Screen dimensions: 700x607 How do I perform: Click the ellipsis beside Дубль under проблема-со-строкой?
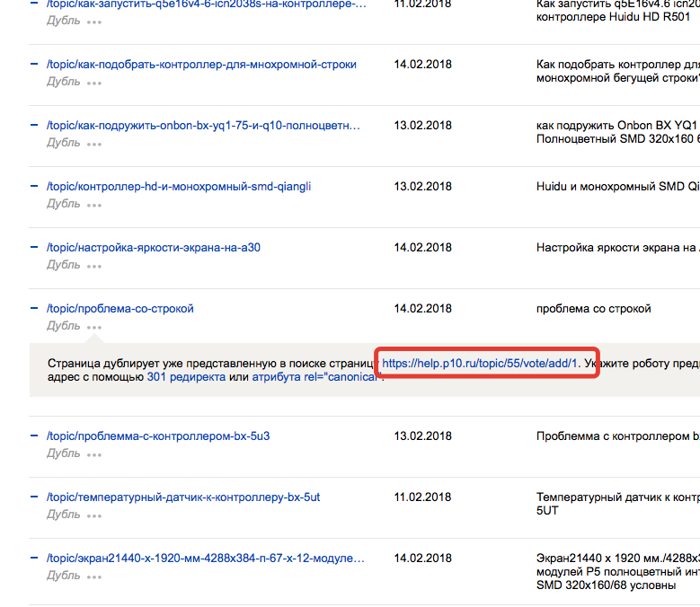coord(94,327)
